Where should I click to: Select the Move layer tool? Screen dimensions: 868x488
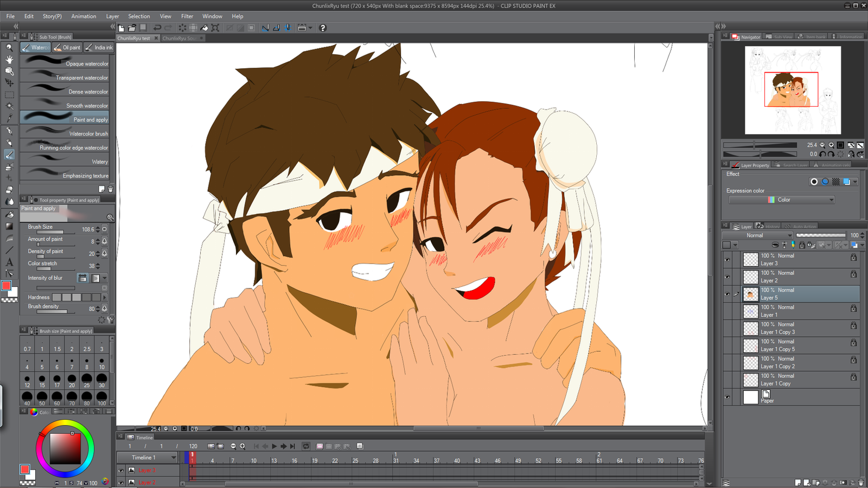(9, 83)
